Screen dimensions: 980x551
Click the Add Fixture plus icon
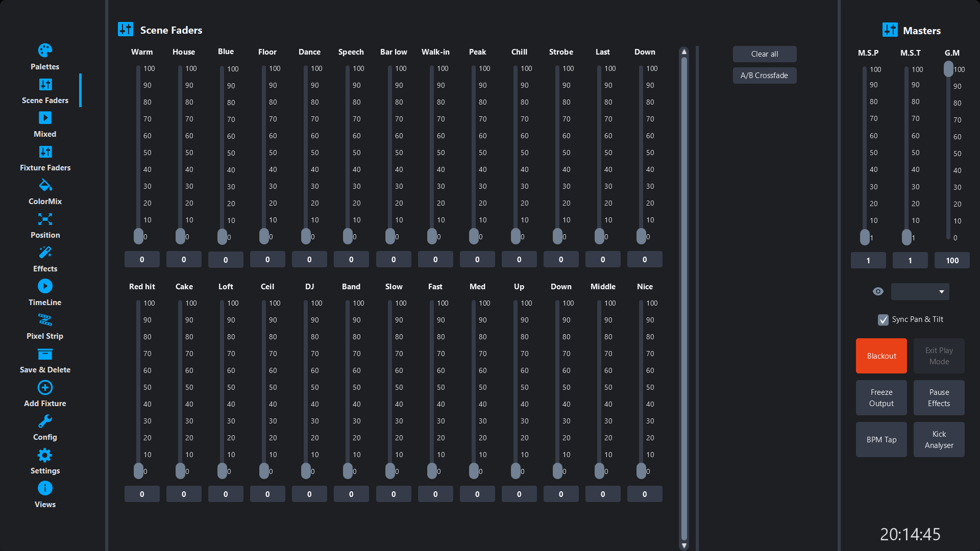(x=45, y=388)
